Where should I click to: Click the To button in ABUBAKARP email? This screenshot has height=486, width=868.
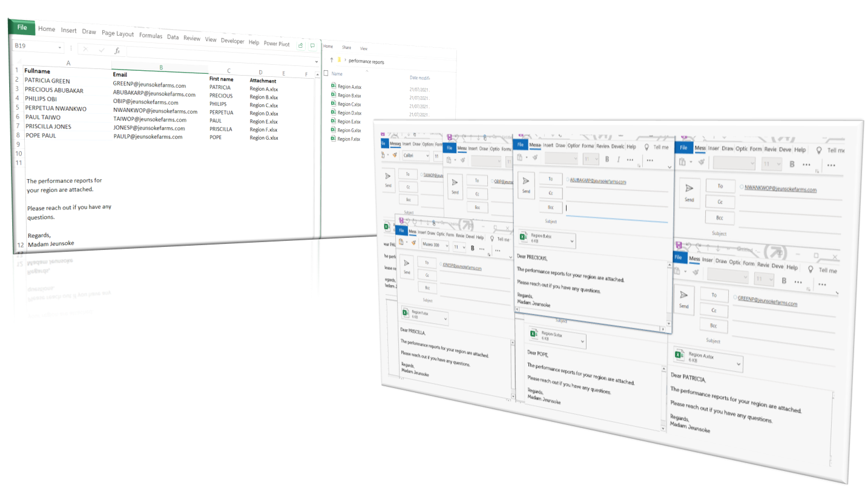(x=551, y=179)
